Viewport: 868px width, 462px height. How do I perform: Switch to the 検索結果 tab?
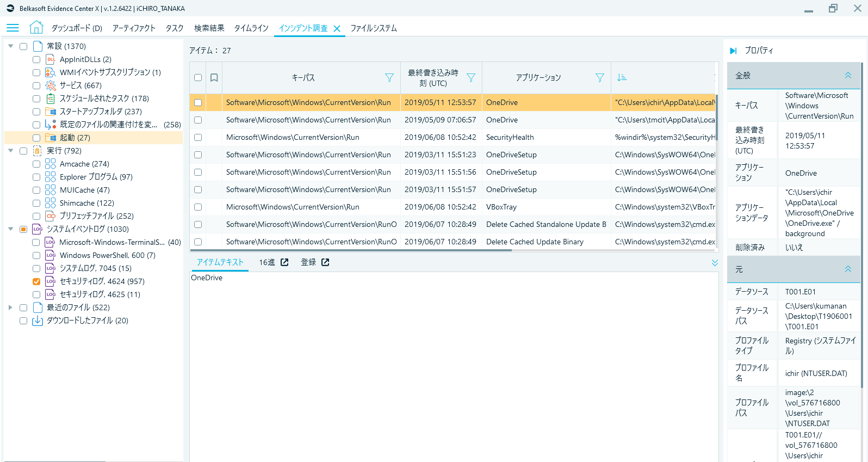tap(209, 28)
